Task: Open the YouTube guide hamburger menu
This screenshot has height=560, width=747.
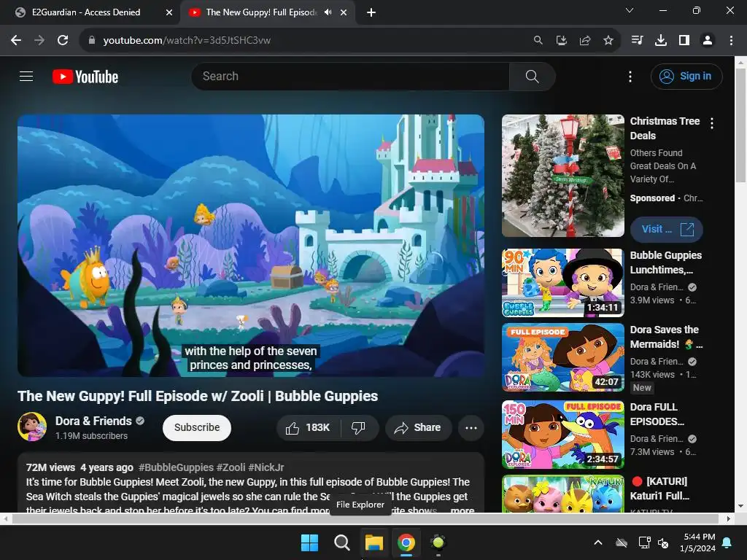Action: pyautogui.click(x=26, y=76)
